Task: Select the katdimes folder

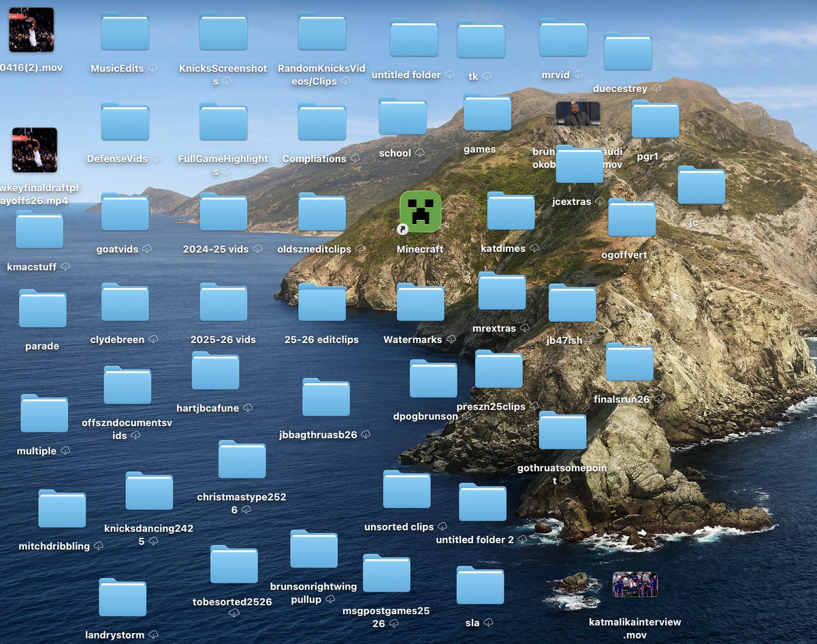Action: pos(511,211)
